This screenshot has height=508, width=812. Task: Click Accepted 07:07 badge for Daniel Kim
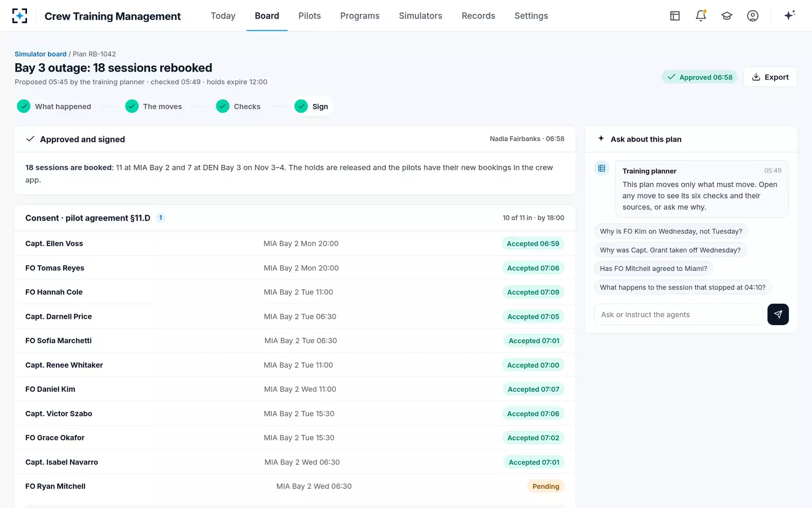(533, 389)
